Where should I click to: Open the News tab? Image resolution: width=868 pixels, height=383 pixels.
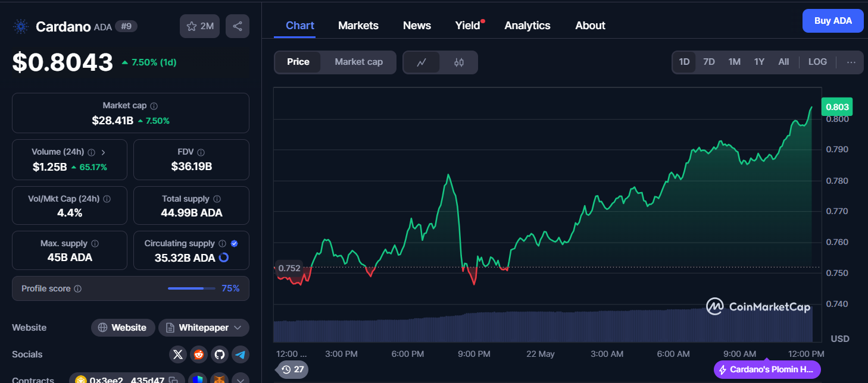tap(417, 26)
